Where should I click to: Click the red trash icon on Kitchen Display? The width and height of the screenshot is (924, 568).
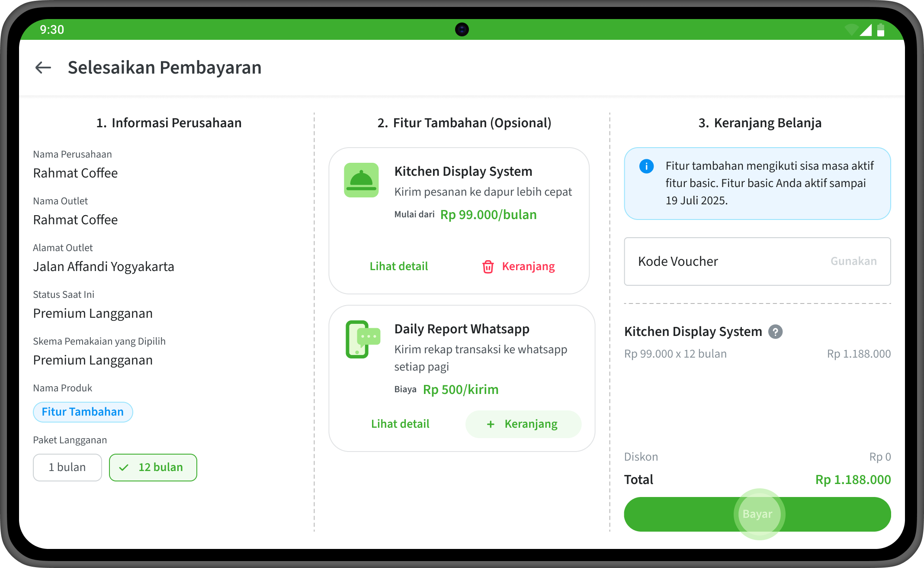pos(488,267)
